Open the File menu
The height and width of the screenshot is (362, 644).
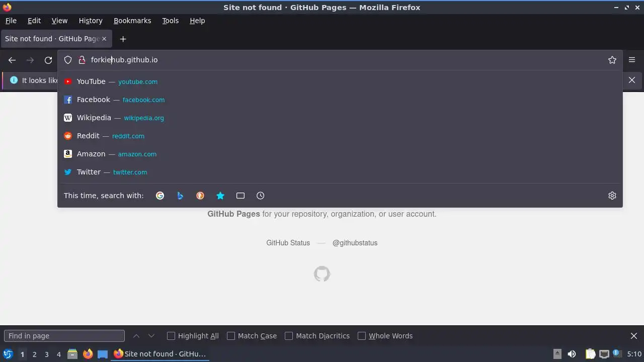[x=11, y=21]
